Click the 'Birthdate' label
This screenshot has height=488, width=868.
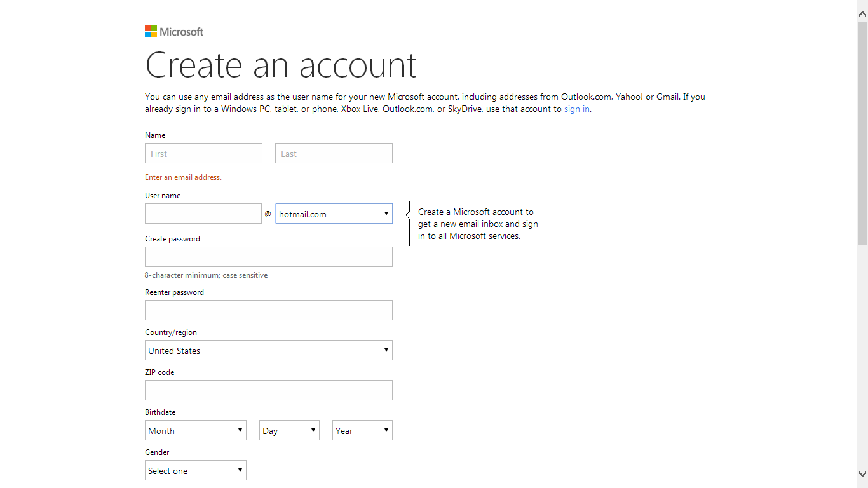(x=160, y=412)
